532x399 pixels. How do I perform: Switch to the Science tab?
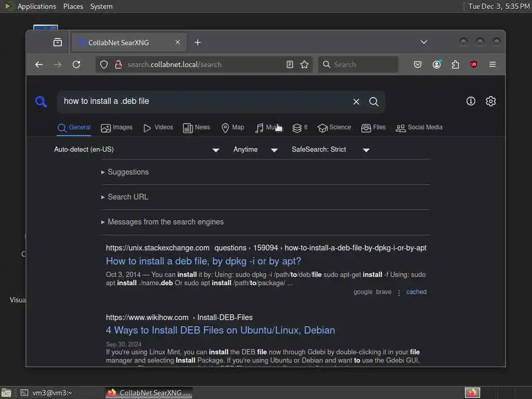[334, 128]
